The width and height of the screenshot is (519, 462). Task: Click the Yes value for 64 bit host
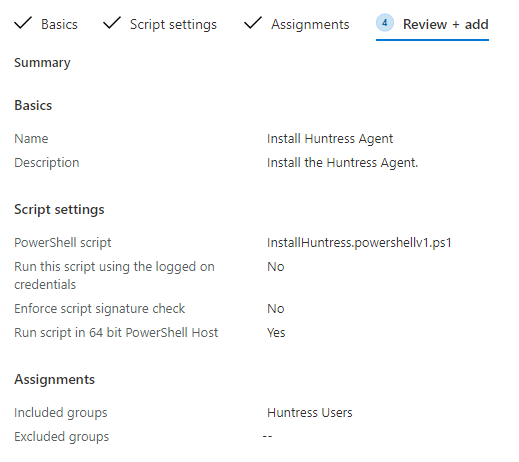[x=276, y=333]
